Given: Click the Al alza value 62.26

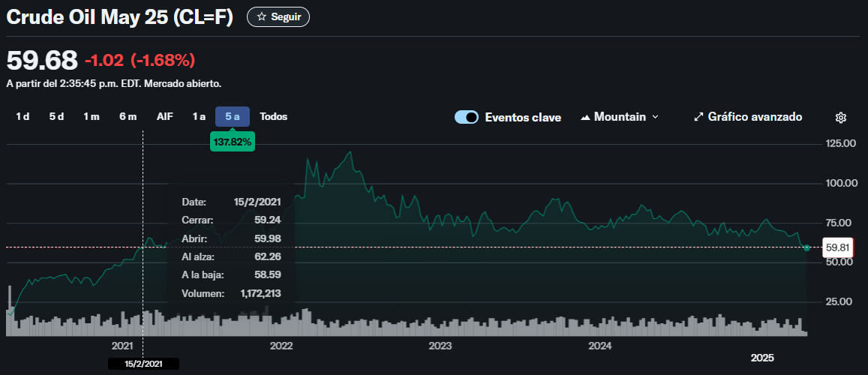Looking at the screenshot, I should click(267, 256).
